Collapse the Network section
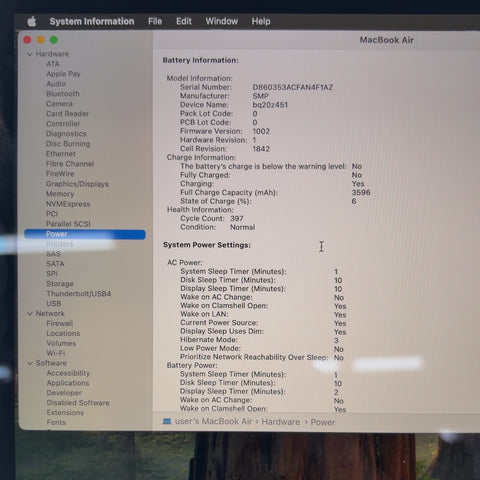480x480 pixels. coord(30,313)
